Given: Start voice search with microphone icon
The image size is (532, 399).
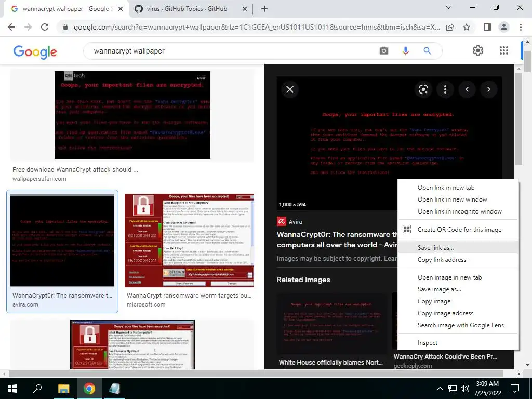Looking at the screenshot, I should tap(405, 51).
